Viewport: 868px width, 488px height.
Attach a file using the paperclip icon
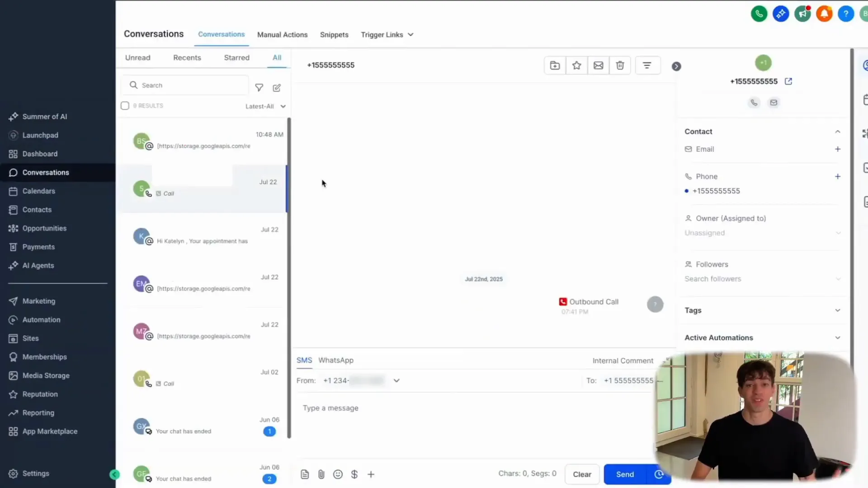click(x=321, y=474)
